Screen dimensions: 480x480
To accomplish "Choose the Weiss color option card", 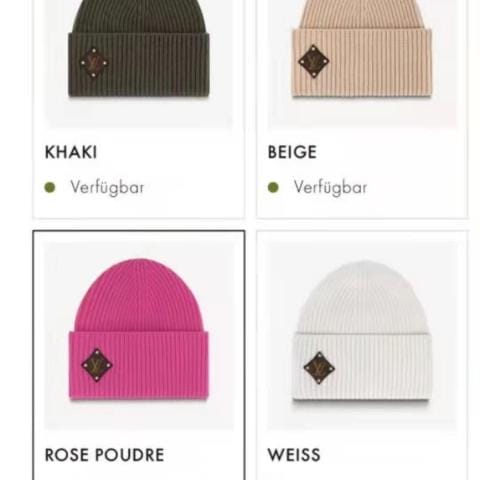I will pyautogui.click(x=362, y=355).
